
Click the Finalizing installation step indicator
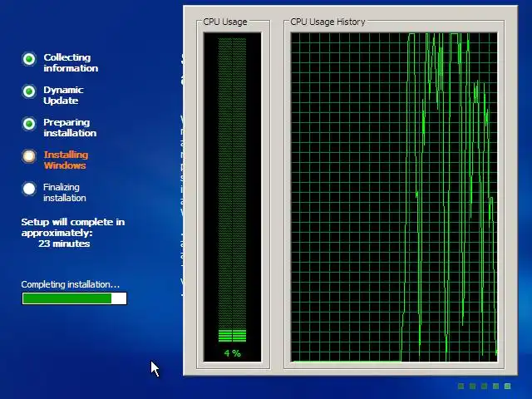coord(29,189)
